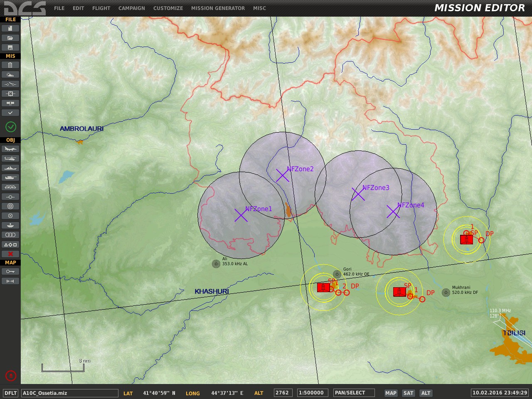This screenshot has height=399, width=532.
Task: Open the Map legend key icon
Action: click(x=10, y=271)
